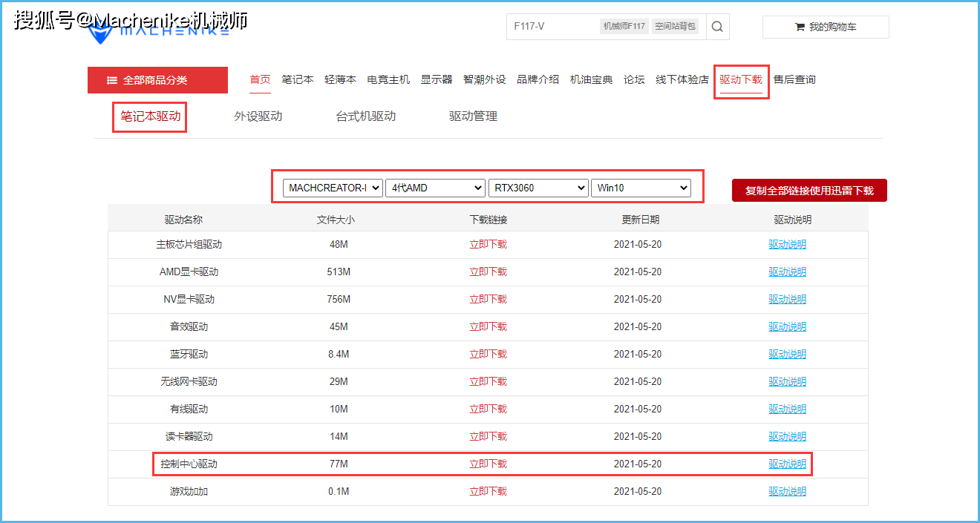Open 驱动说明 for 有线驱动
Viewport: 980px width, 523px height.
[x=787, y=409]
